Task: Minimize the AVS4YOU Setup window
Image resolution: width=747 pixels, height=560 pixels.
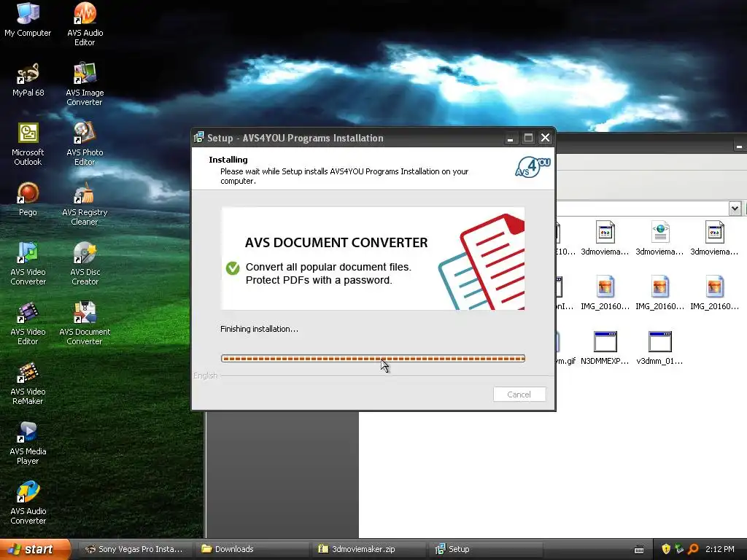Action: tap(510, 138)
